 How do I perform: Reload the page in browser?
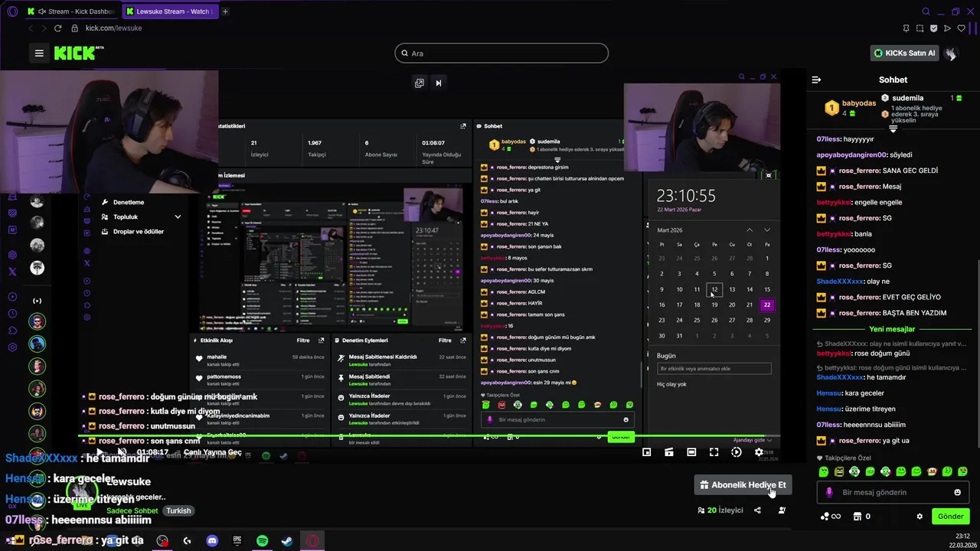(57, 28)
